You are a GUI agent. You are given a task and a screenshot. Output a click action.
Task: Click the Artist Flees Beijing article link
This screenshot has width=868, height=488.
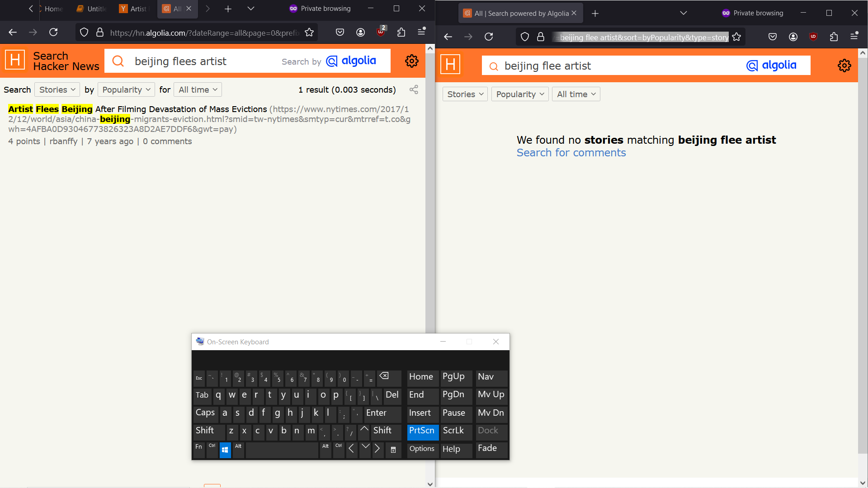point(137,109)
